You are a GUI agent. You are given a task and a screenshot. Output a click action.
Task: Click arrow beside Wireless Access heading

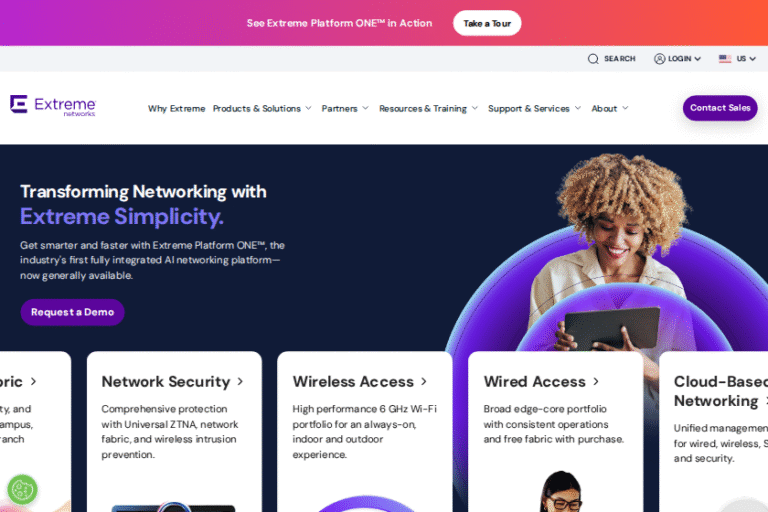(424, 381)
